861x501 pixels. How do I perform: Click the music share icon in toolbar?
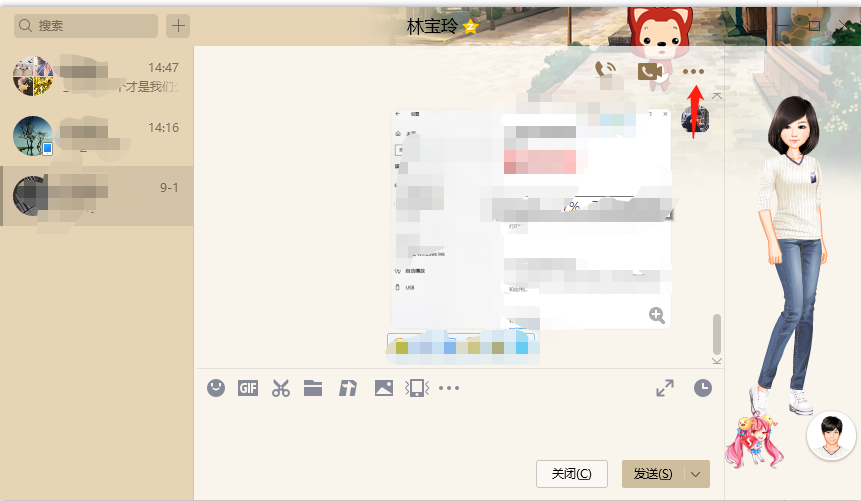pyautogui.click(x=347, y=388)
